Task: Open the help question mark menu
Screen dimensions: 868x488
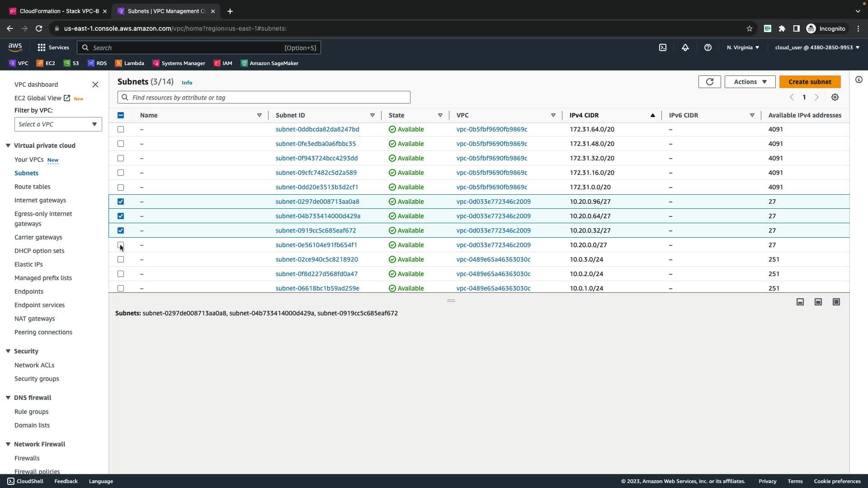Action: click(x=708, y=47)
